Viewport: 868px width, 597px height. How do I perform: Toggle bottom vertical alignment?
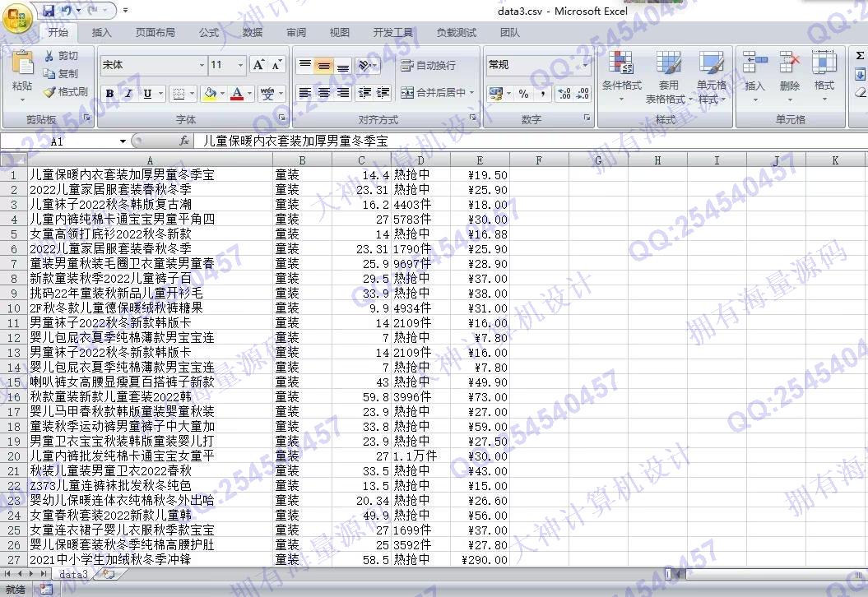click(343, 65)
